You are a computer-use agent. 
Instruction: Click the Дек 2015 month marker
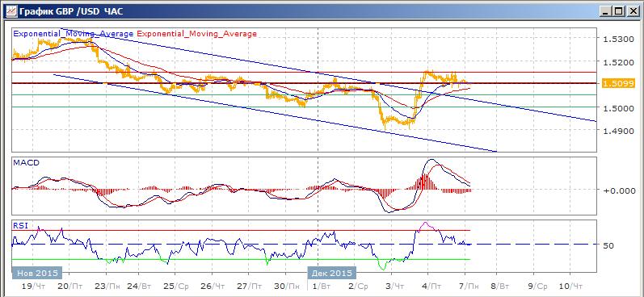click(x=331, y=273)
